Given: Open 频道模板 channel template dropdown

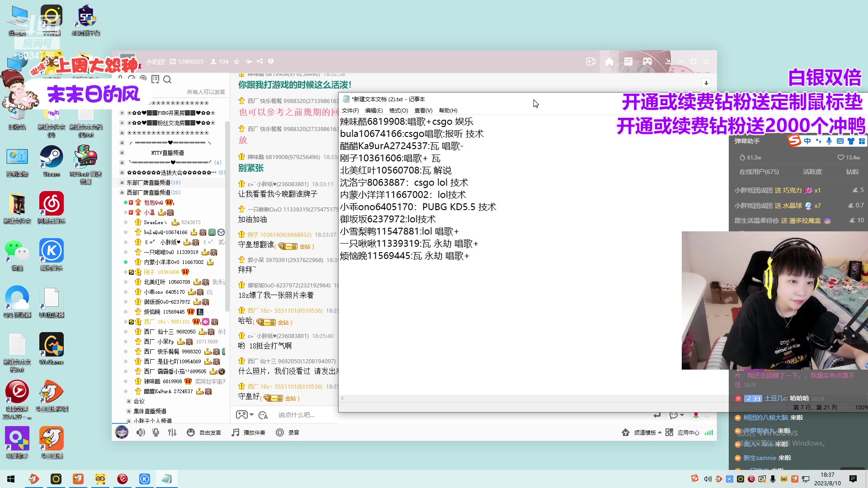Looking at the screenshot, I should (x=642, y=432).
